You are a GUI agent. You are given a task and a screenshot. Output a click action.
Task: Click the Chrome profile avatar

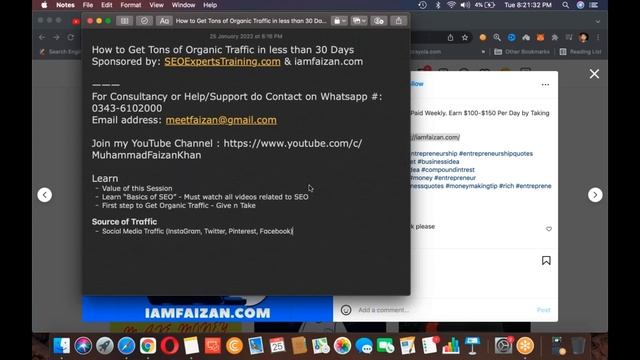[x=583, y=38]
